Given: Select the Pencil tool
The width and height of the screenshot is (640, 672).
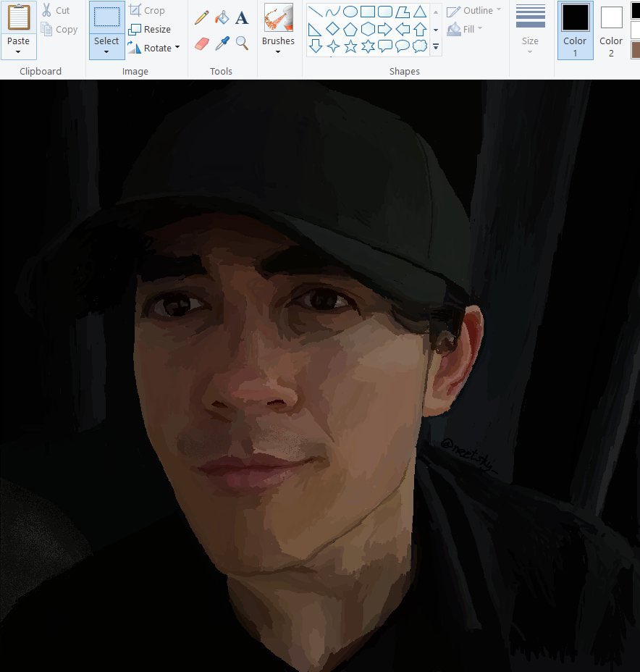Looking at the screenshot, I should pos(202,17).
